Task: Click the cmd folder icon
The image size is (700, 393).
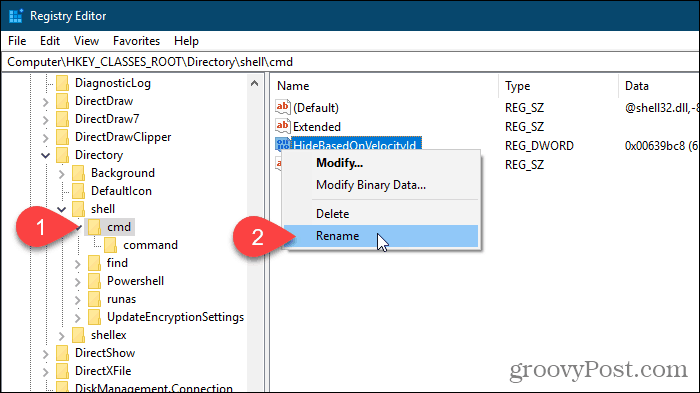Action: [x=95, y=227]
